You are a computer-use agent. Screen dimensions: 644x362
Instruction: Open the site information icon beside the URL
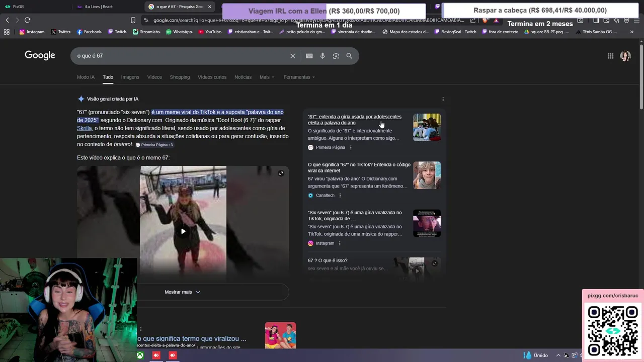[x=146, y=20]
